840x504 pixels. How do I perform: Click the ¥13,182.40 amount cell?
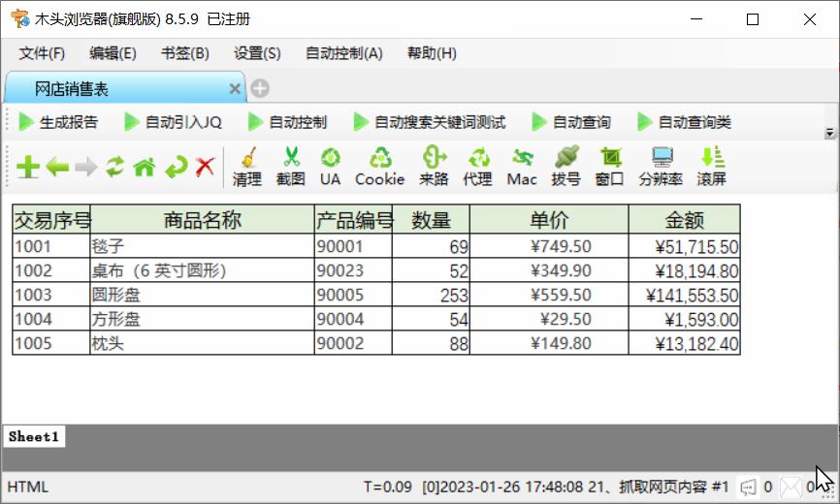(684, 343)
